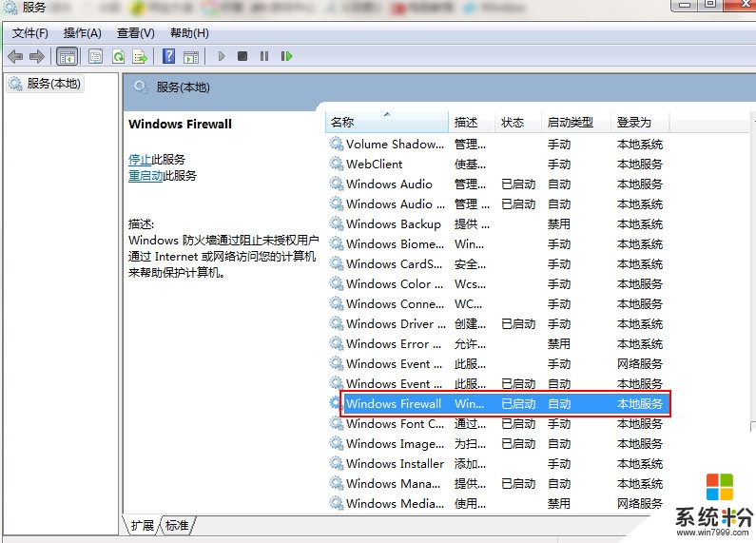Image resolution: width=756 pixels, height=543 pixels.
Task: Select the Windows CardS... service row
Action: 497,264
